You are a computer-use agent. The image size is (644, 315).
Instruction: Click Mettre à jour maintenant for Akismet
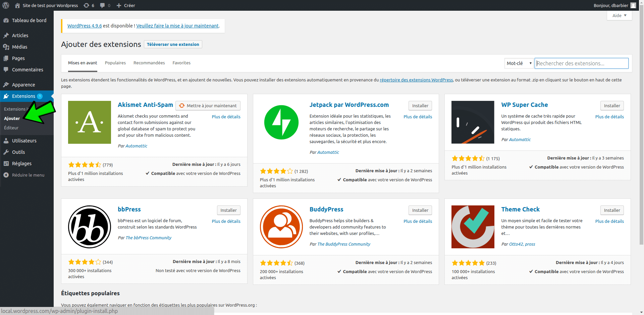208,106
